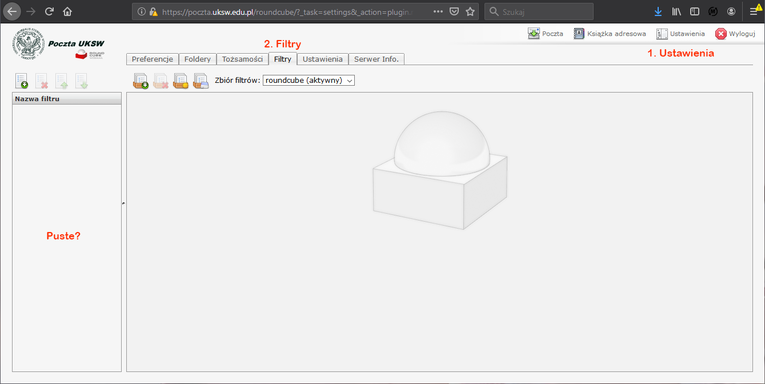Open Książka adresowa address book
Screen dimensions: 765x384
coord(610,34)
